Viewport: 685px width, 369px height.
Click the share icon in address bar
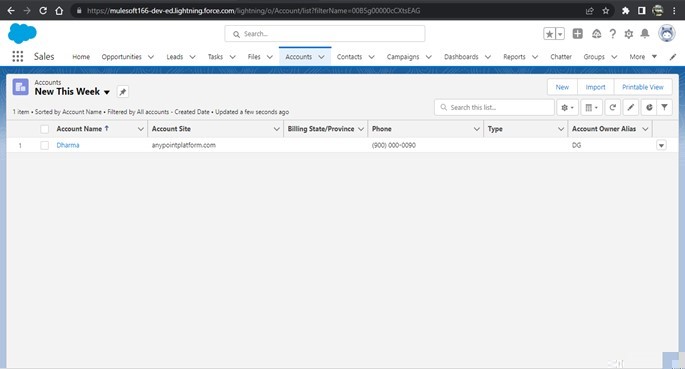click(x=590, y=10)
